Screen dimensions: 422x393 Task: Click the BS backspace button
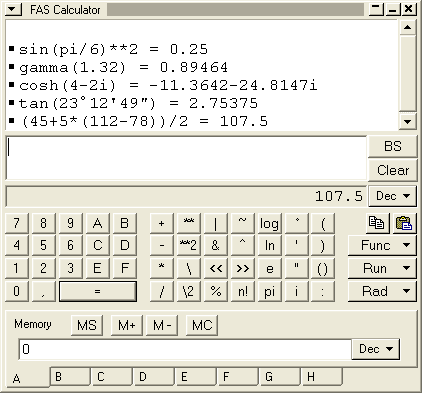pyautogui.click(x=392, y=146)
